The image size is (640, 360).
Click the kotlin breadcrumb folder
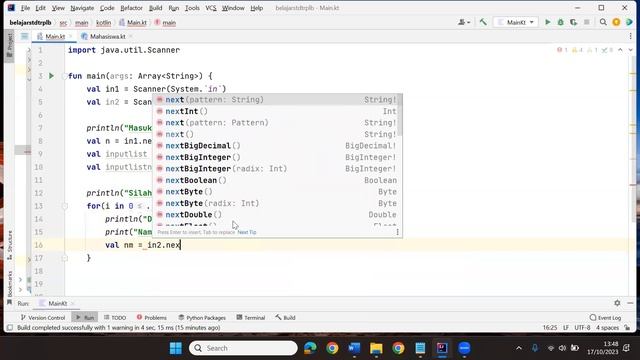click(103, 22)
